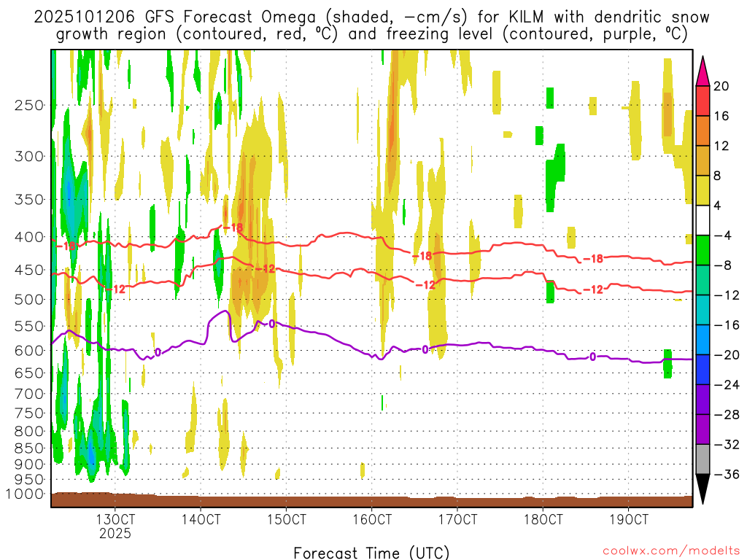Click the Forecast Time (UTC) axis title

[371, 553]
